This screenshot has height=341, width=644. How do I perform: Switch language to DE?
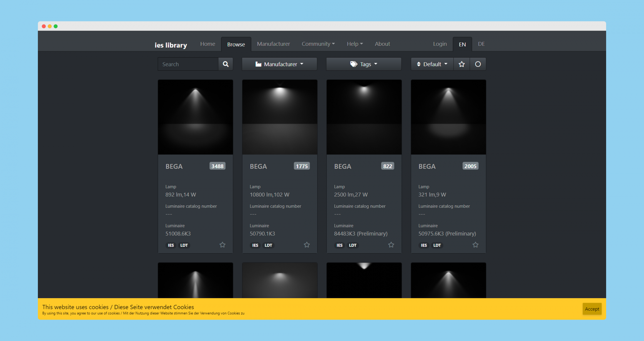pos(481,44)
